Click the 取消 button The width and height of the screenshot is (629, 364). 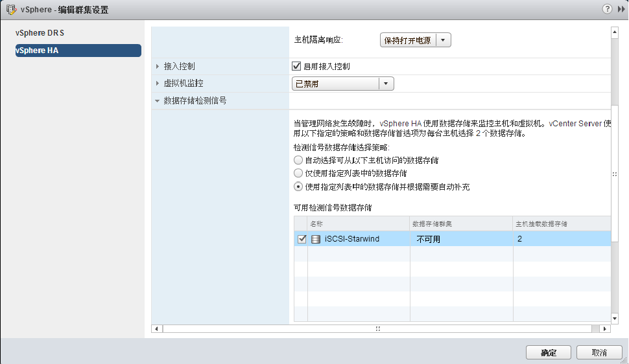(599, 353)
